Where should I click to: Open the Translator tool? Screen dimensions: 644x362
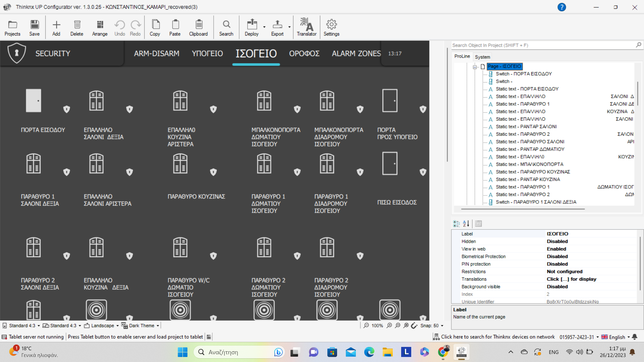[x=307, y=28]
